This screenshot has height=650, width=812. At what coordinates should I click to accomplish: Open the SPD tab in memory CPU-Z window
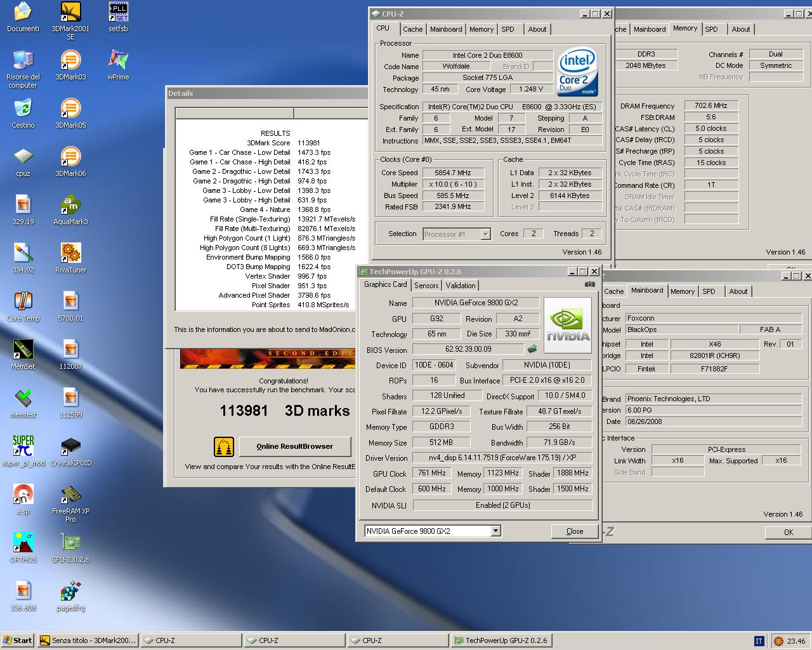point(712,29)
